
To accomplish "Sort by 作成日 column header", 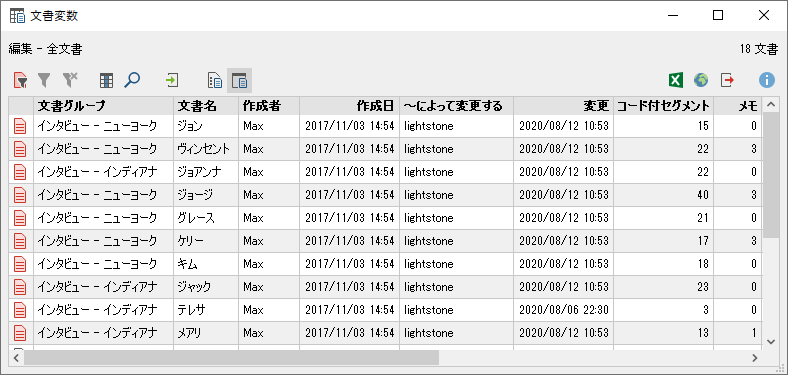I will pos(349,106).
